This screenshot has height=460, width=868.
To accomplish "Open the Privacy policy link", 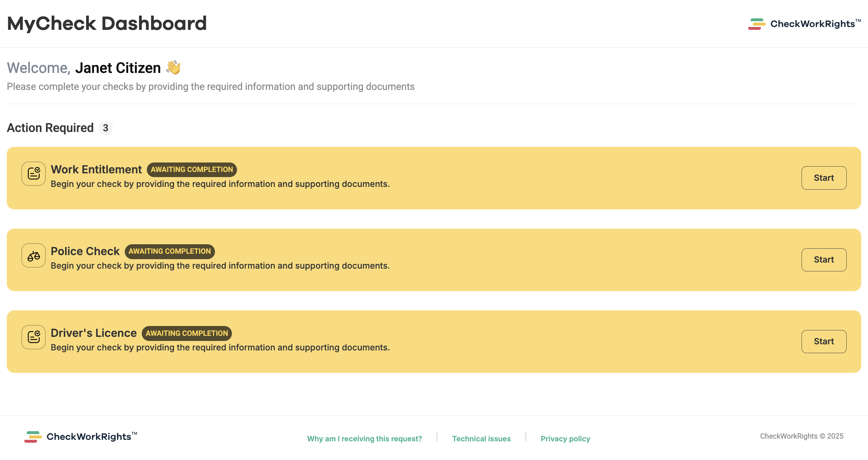I will (565, 439).
